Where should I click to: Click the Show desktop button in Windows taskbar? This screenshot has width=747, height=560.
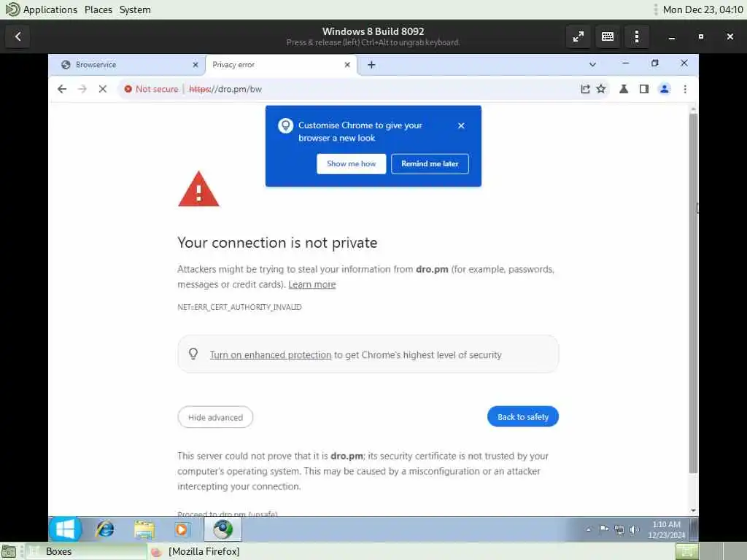[x=694, y=529]
